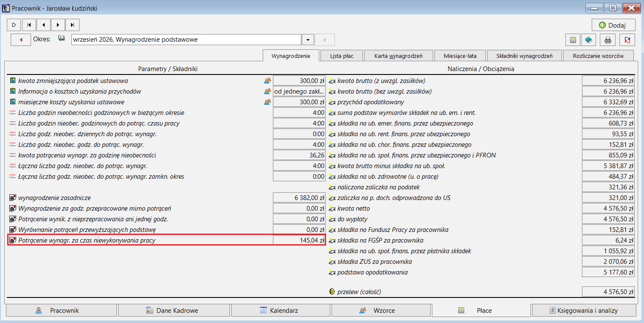Go to last record navigation arrow
This screenshot has height=323, width=644.
pos(72,25)
